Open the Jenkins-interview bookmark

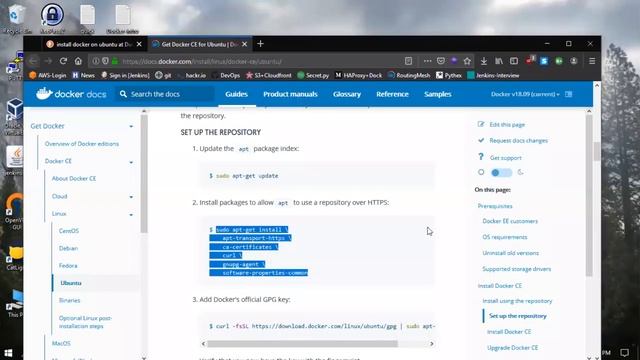pyautogui.click(x=493, y=75)
